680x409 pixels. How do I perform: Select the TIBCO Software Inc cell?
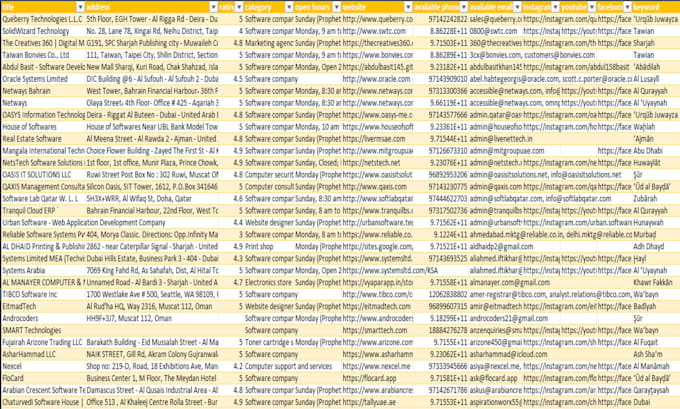tap(42, 294)
